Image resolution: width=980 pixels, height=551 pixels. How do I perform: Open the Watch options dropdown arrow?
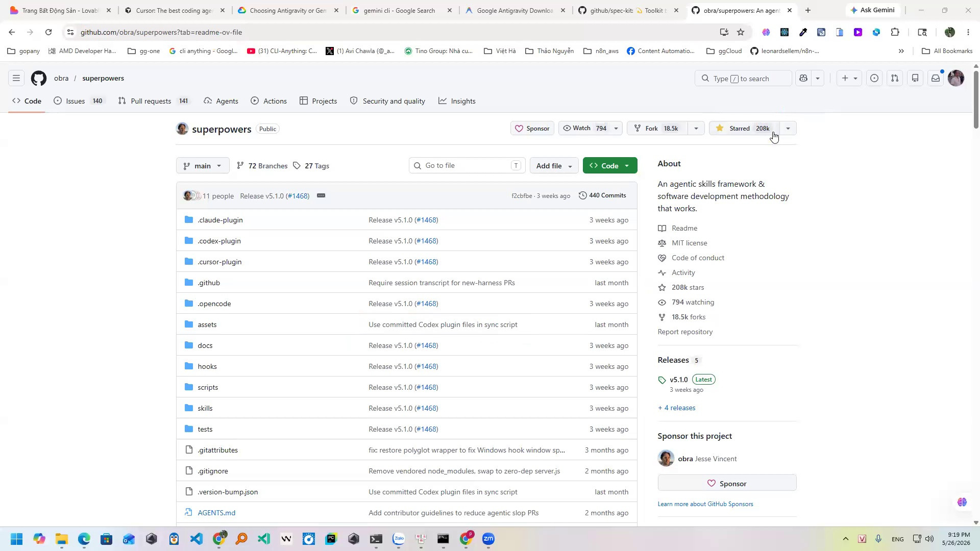616,129
